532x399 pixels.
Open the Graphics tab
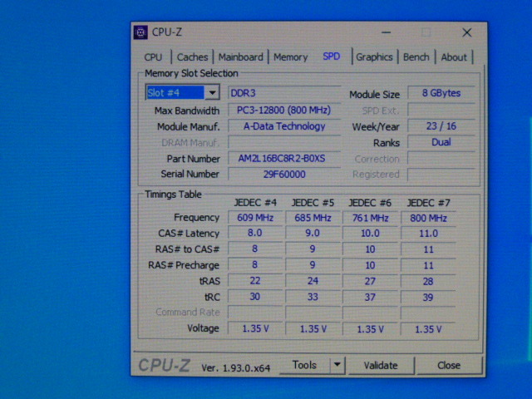(x=374, y=57)
